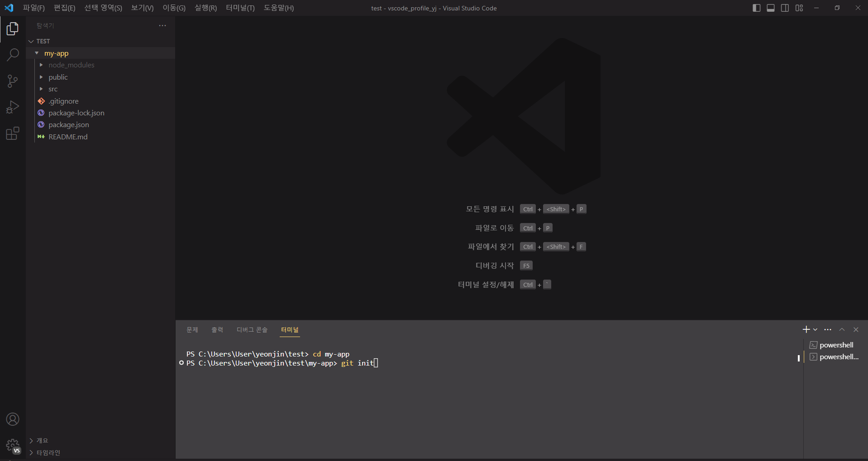The width and height of the screenshot is (868, 461).
Task: Toggle the secondary side bar layout icon
Action: (x=785, y=8)
